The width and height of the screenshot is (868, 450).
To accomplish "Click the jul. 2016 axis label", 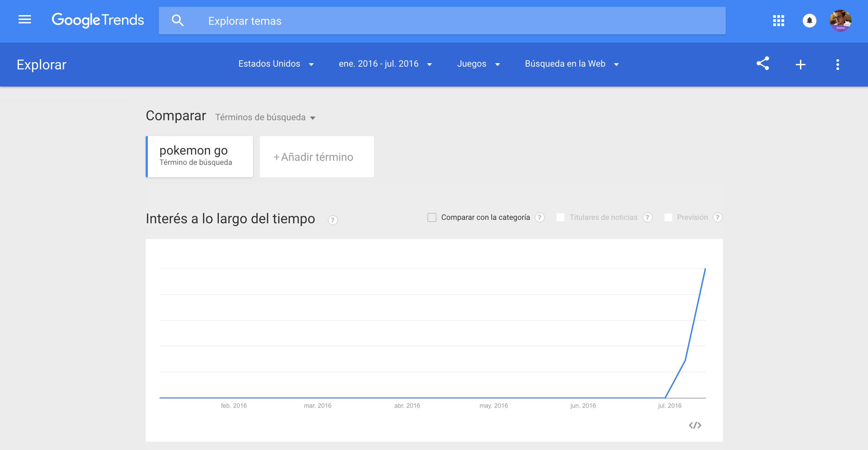I will point(670,406).
